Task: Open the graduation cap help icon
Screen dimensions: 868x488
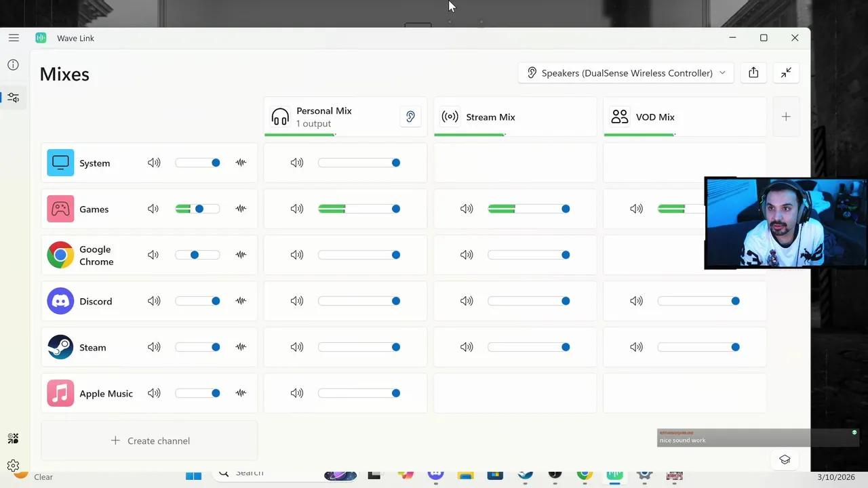Action: tap(785, 460)
